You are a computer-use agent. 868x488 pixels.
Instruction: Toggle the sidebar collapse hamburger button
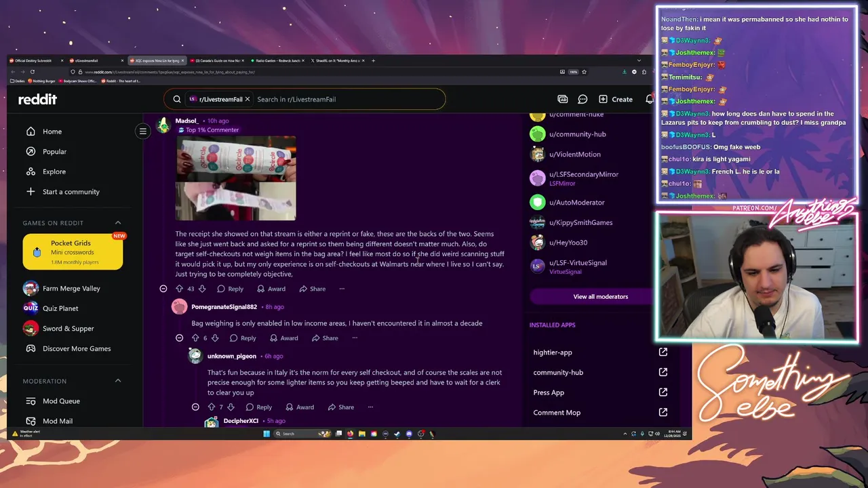(142, 131)
